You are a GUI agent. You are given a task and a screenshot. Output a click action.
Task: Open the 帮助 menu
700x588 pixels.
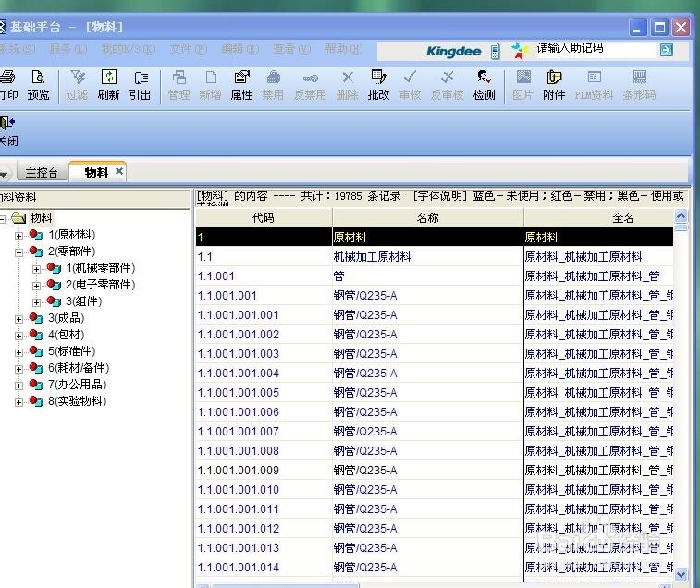344,49
